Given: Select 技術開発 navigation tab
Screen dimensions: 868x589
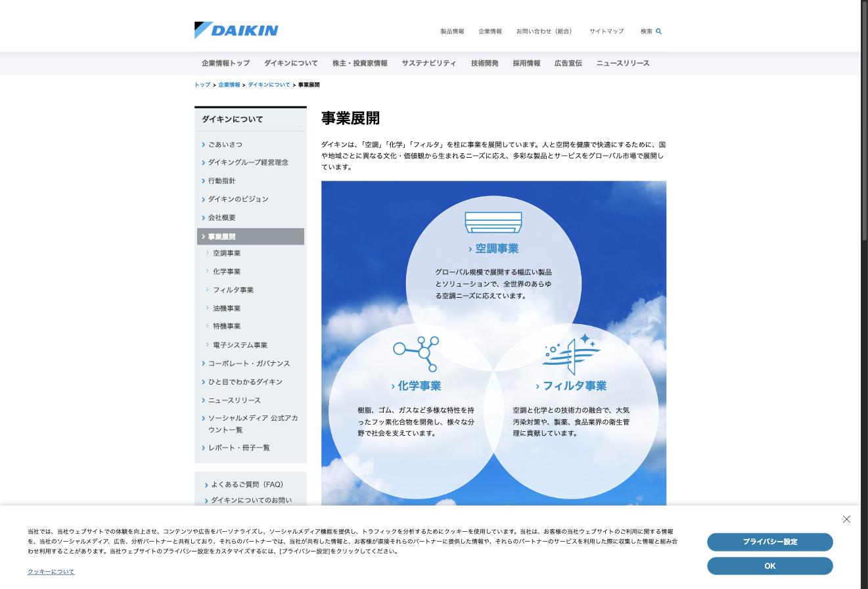Looking at the screenshot, I should pos(485,63).
